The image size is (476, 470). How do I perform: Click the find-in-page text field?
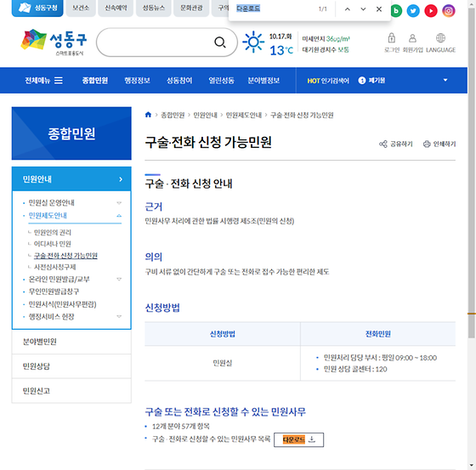[x=273, y=8]
